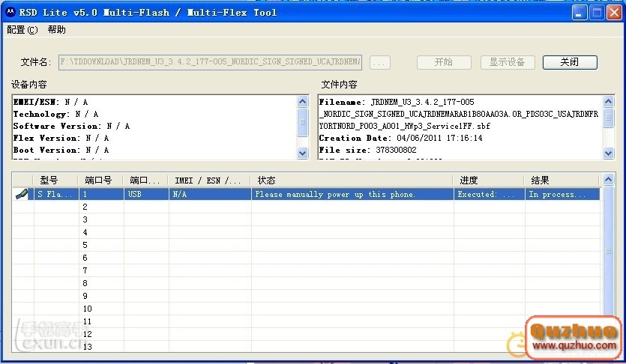Select 'S Fla...' model cell in row 1
Image resolution: width=626 pixels, height=364 pixels.
tap(56, 194)
